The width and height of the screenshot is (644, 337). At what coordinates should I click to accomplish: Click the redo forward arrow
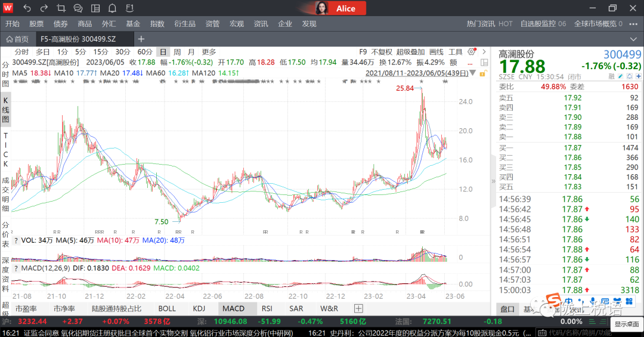point(44,8)
